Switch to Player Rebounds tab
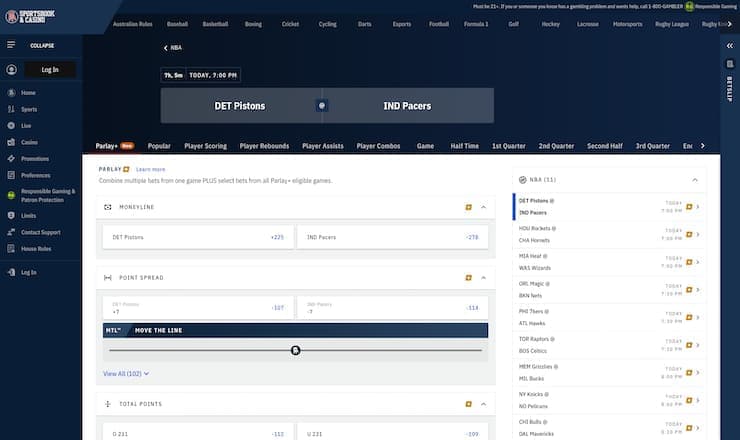 click(264, 146)
